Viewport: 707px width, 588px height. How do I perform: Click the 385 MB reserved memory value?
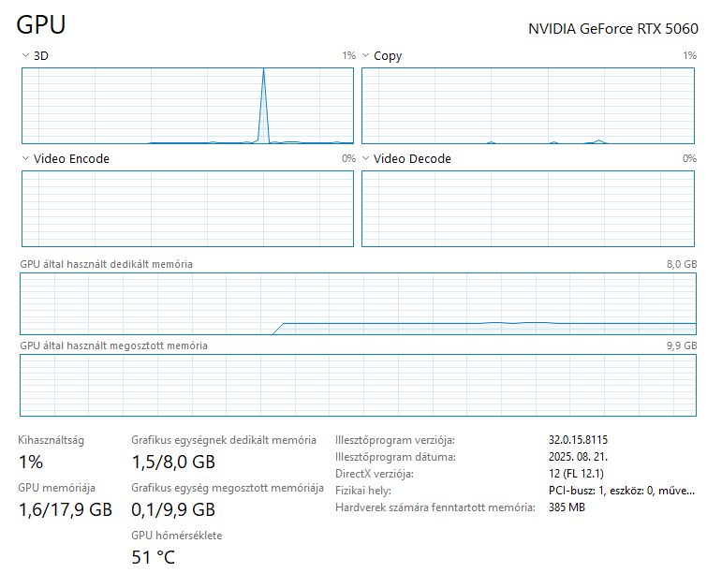click(x=567, y=507)
